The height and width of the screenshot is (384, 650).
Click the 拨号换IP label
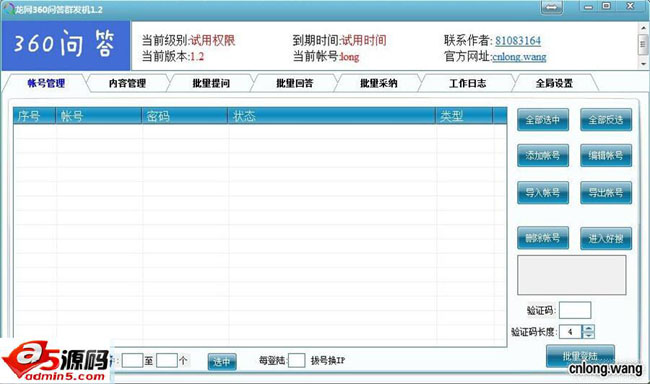point(328,361)
